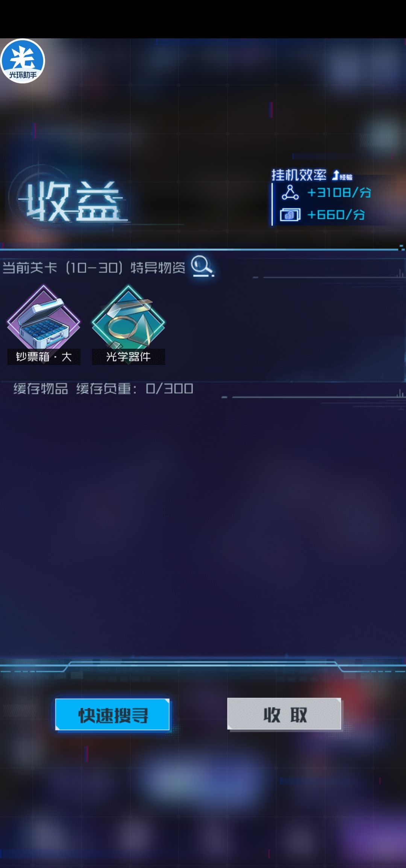Viewport: 406px width, 868px height.
Task: Tap the 光学器件 name label
Action: 128,357
